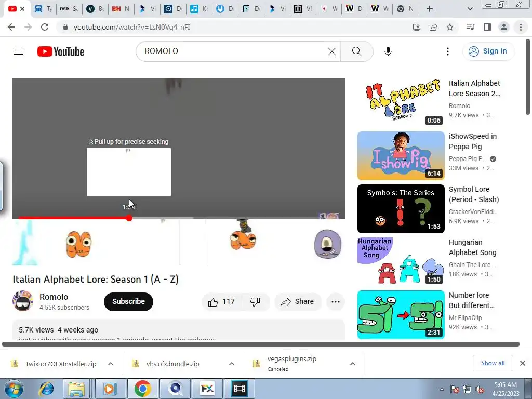Reload the YouTube page

(x=45, y=27)
